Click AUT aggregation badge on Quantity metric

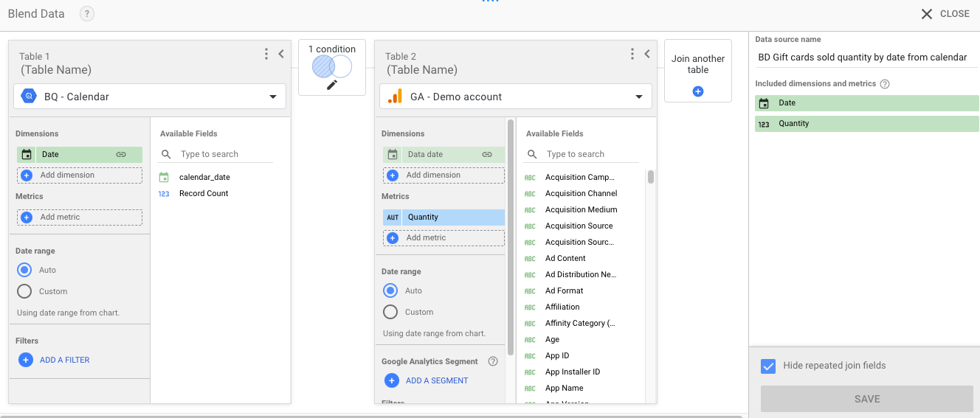pos(393,217)
